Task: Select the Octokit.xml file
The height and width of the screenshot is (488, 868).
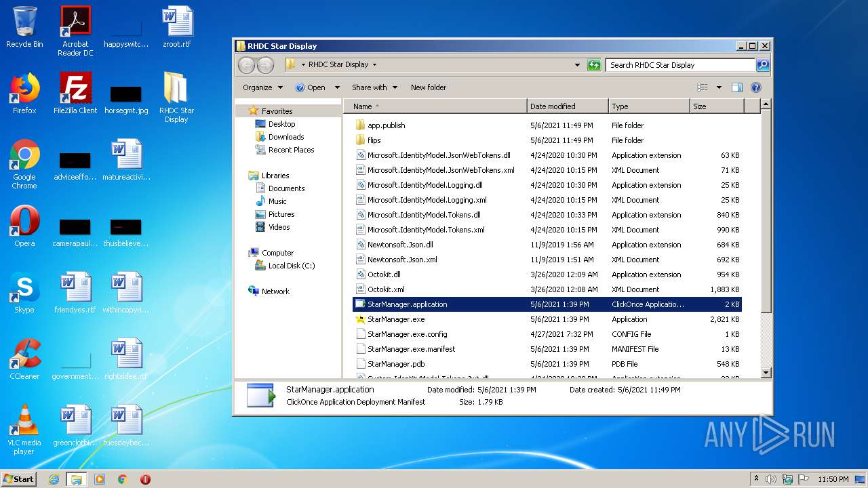Action: click(547, 289)
